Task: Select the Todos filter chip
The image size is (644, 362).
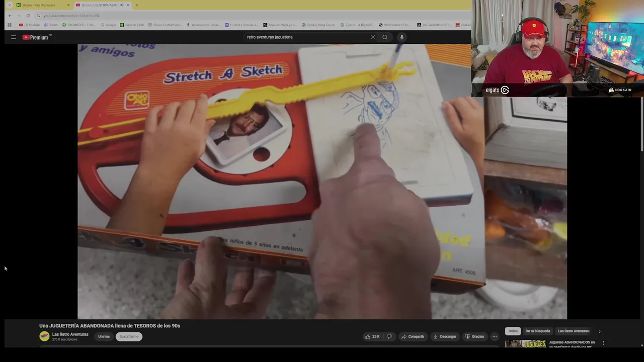Action: coord(513,331)
